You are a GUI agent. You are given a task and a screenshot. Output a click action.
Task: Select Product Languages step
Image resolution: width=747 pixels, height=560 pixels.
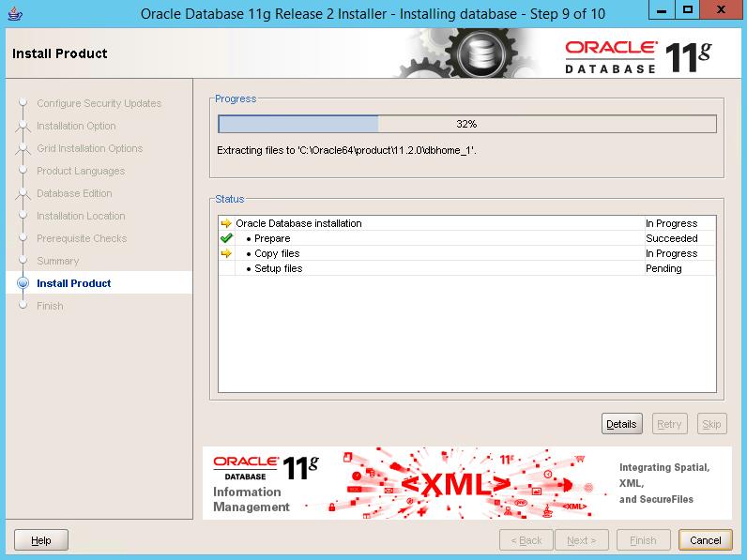81,171
